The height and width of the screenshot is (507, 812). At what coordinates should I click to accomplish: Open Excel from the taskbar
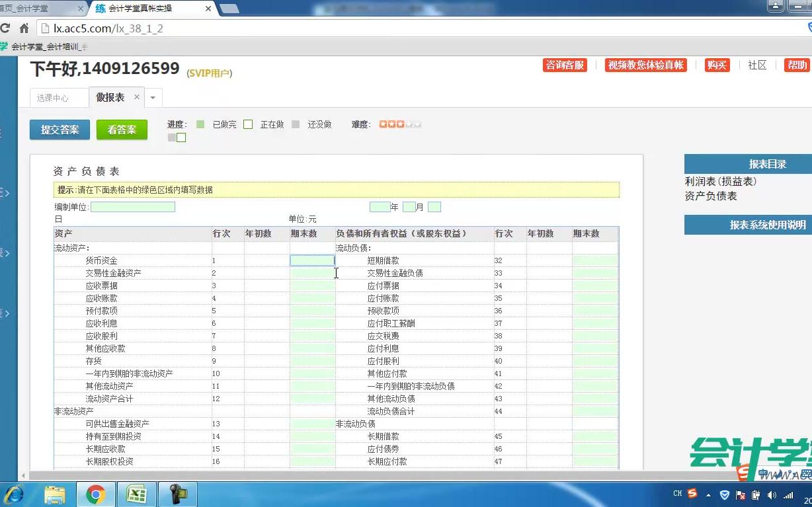[x=137, y=494]
